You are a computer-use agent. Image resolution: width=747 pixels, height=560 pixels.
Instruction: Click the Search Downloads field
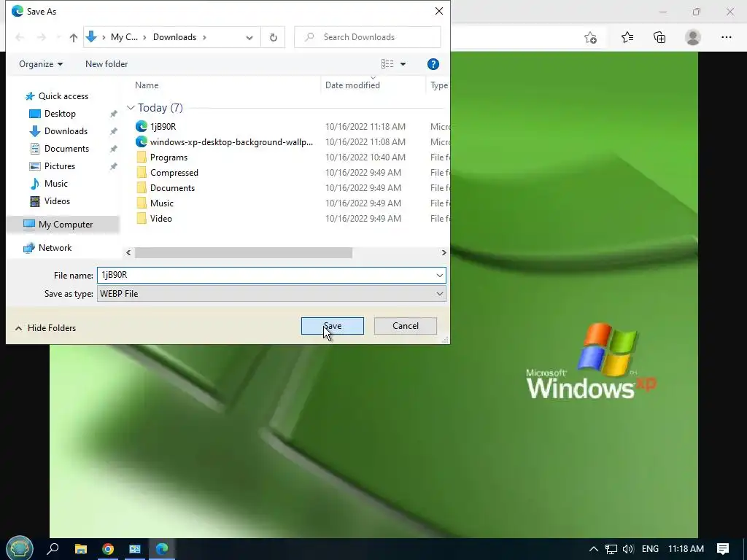pos(368,37)
